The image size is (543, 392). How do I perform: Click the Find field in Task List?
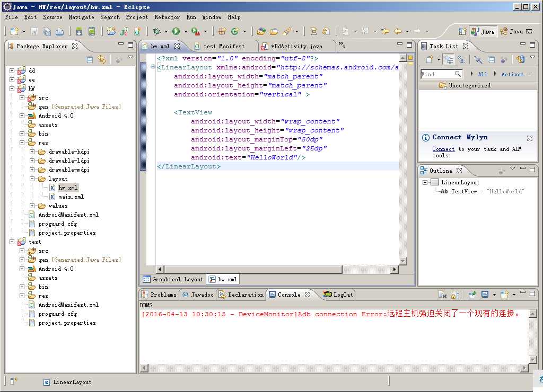[441, 74]
